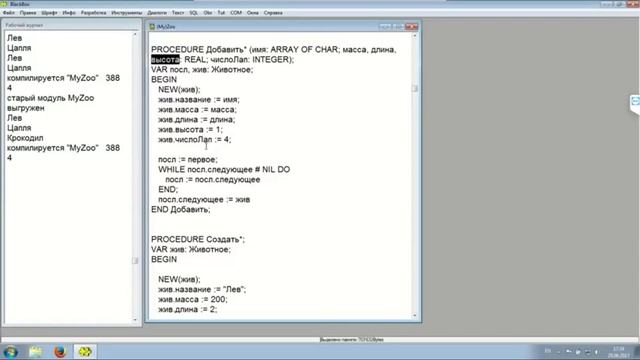Click "жив.масса := масса;" line
640x360 pixels.
pos(197,110)
